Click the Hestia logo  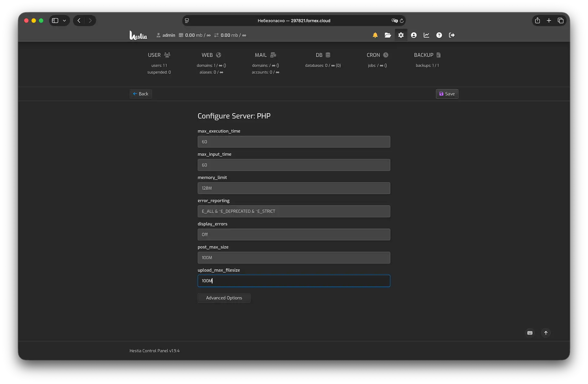coord(138,35)
